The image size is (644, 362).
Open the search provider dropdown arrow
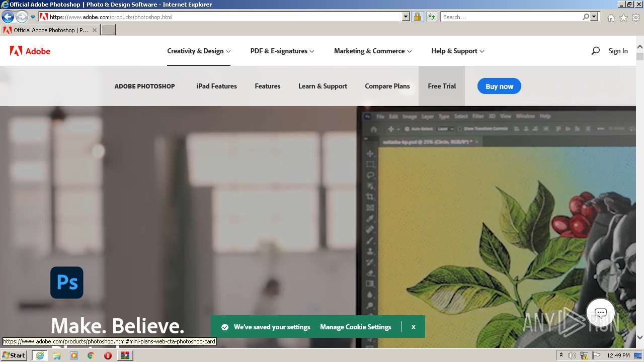click(594, 17)
